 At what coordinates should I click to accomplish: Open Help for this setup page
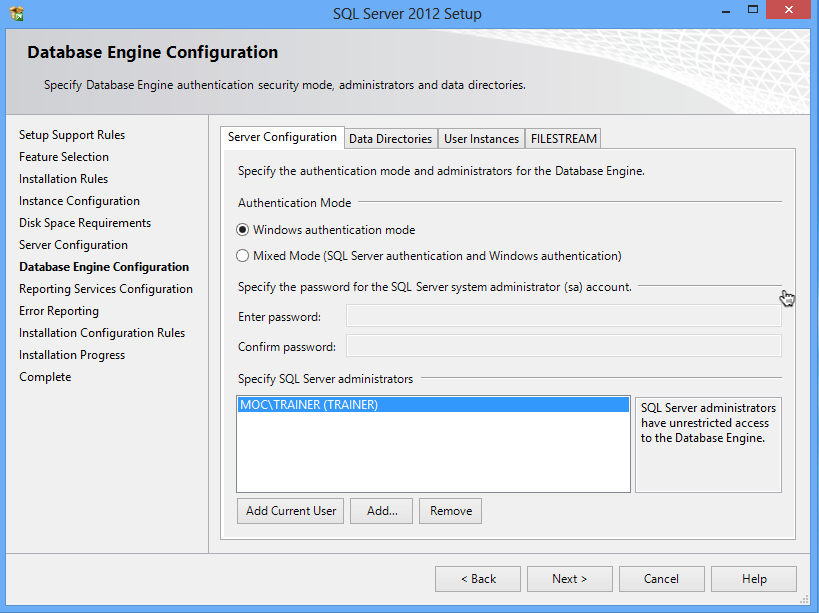pyautogui.click(x=754, y=579)
